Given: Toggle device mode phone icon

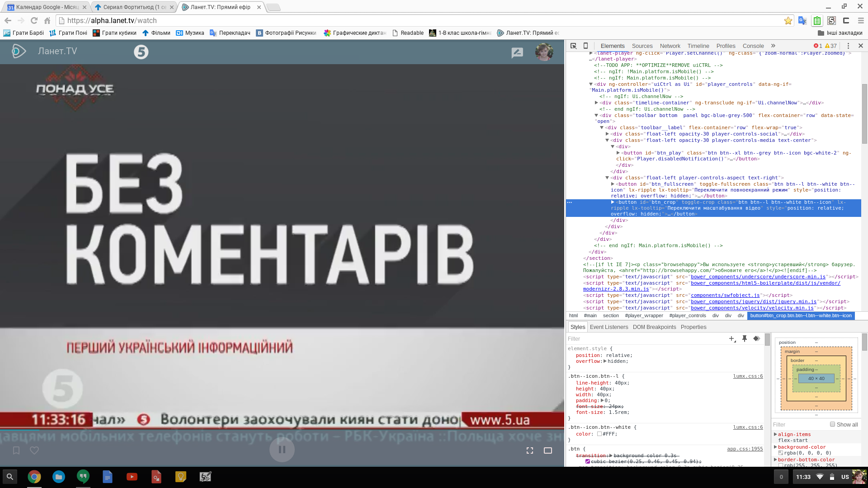Looking at the screenshot, I should 585,46.
